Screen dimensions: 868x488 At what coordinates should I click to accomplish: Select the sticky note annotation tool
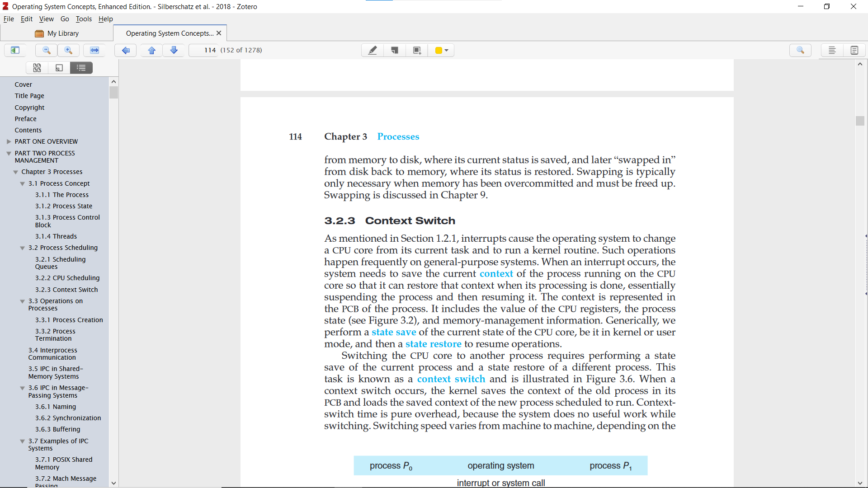click(394, 50)
